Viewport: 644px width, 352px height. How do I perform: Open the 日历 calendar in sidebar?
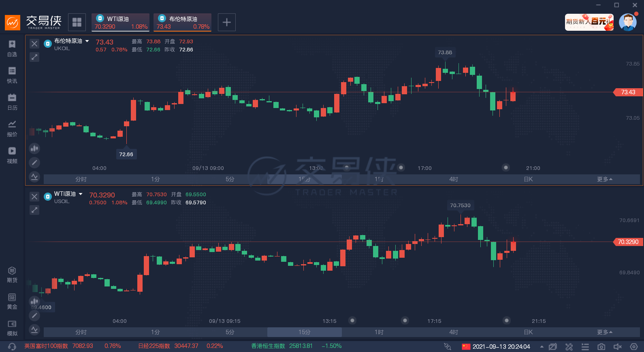click(12, 102)
